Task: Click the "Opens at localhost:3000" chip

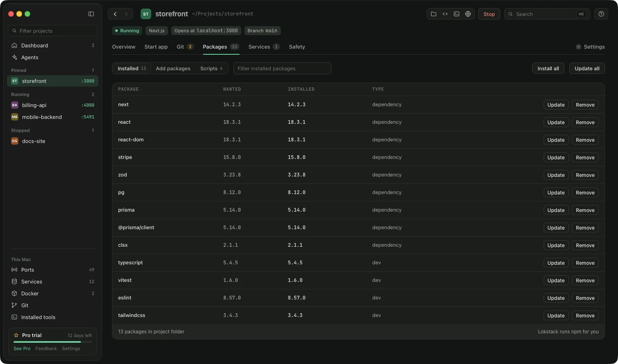Action: 206,31
